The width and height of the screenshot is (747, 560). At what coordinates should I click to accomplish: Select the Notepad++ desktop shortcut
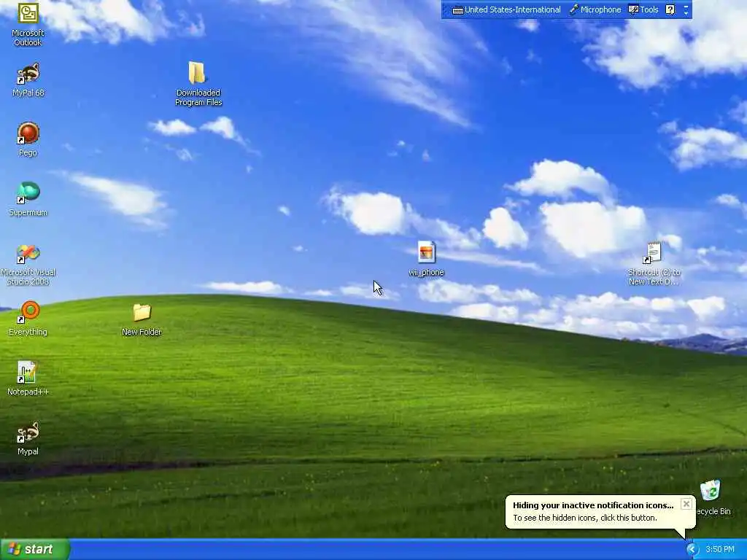click(28, 378)
